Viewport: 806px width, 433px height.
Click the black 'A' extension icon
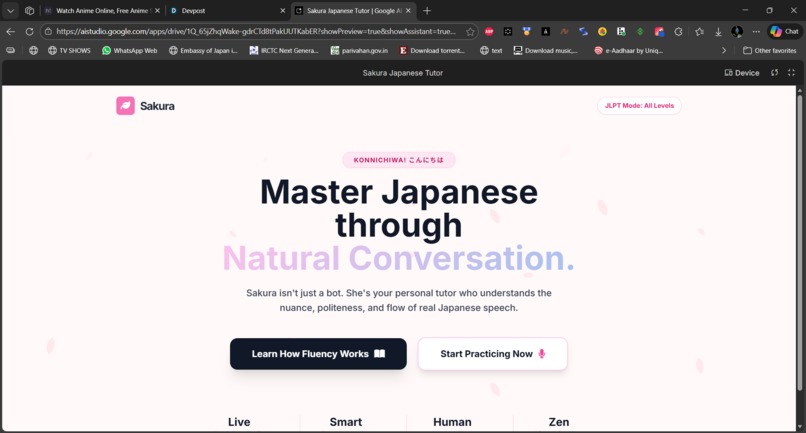(545, 31)
